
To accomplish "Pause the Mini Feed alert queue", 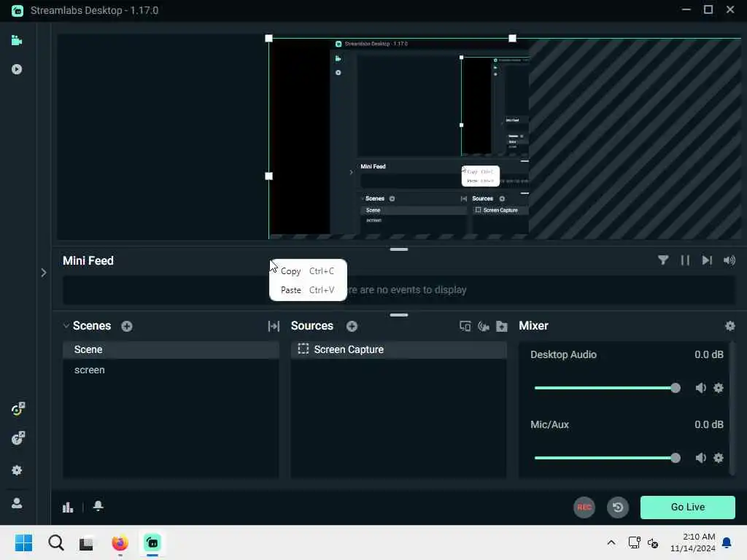I will pos(685,260).
